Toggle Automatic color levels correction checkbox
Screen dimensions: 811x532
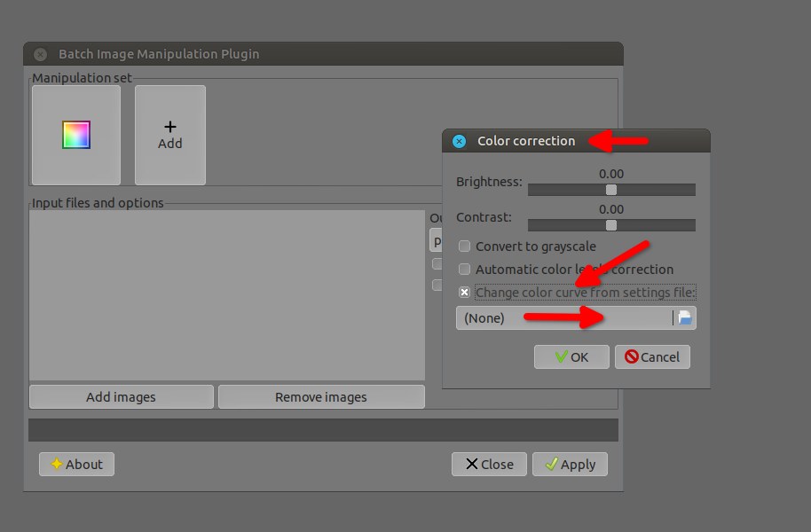click(x=464, y=270)
